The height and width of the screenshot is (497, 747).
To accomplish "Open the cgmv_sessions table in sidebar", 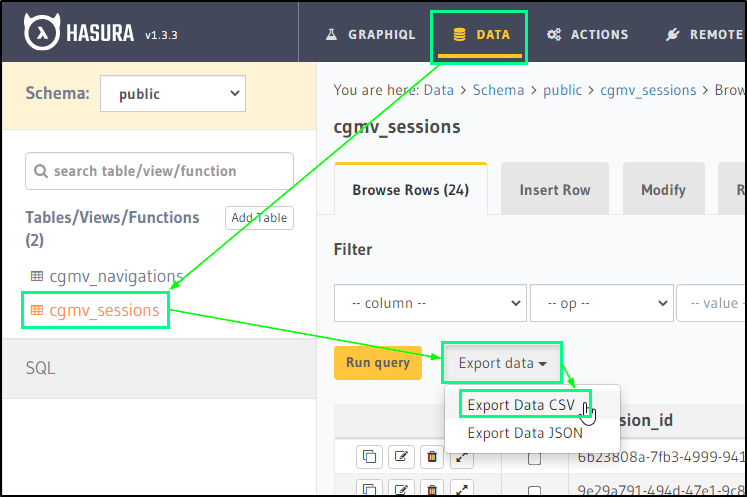I will click(104, 310).
